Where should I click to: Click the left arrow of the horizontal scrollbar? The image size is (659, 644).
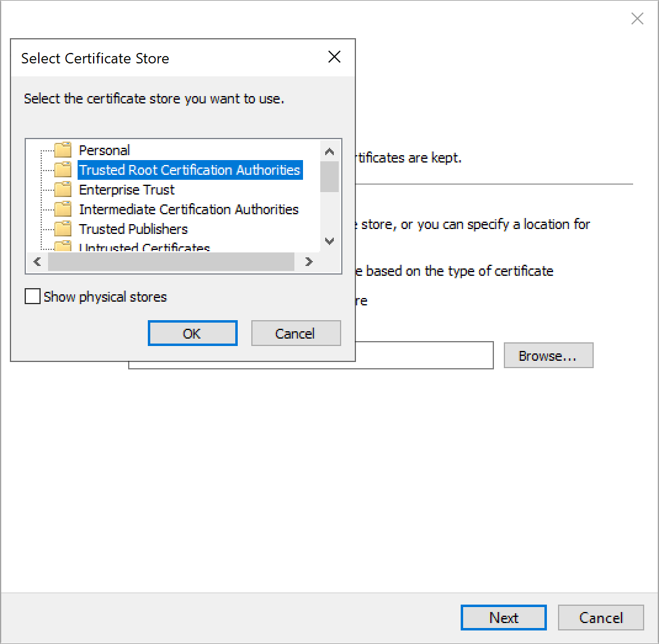pyautogui.click(x=36, y=262)
